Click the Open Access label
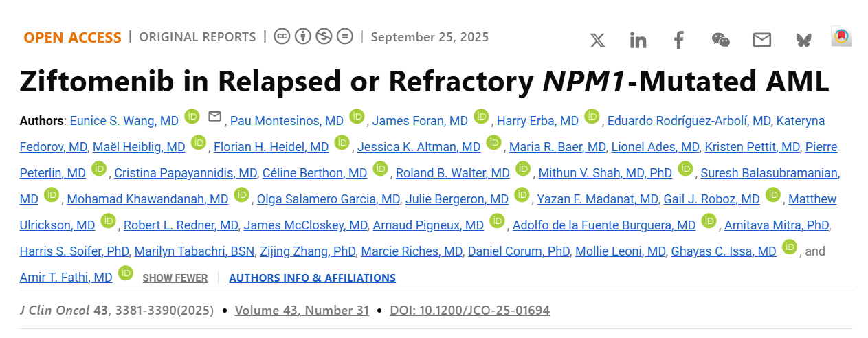The width and height of the screenshot is (868, 338). [x=73, y=38]
